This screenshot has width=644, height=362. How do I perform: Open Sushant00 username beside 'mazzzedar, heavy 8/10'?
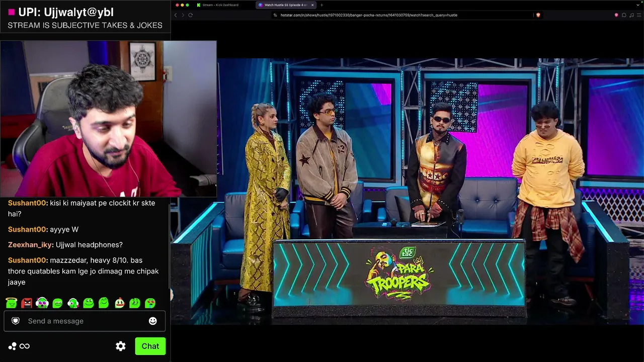point(27,260)
